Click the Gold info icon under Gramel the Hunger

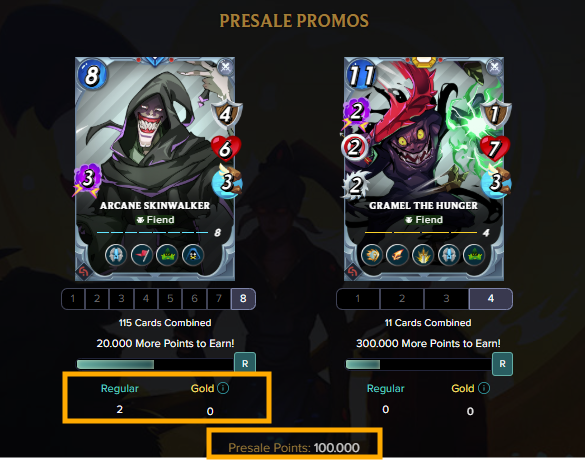click(484, 388)
